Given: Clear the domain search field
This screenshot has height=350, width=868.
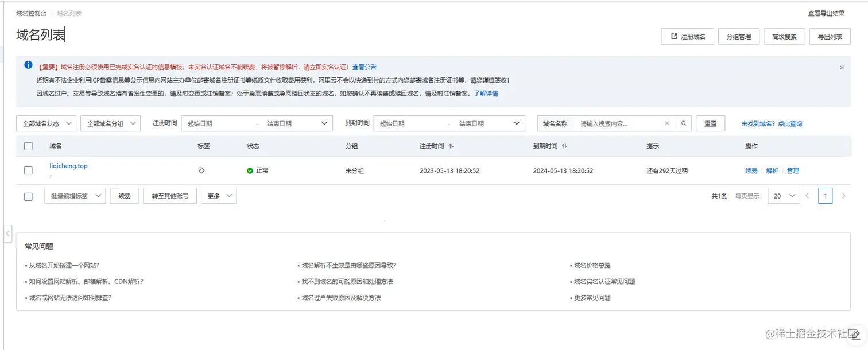Looking at the screenshot, I should 667,123.
